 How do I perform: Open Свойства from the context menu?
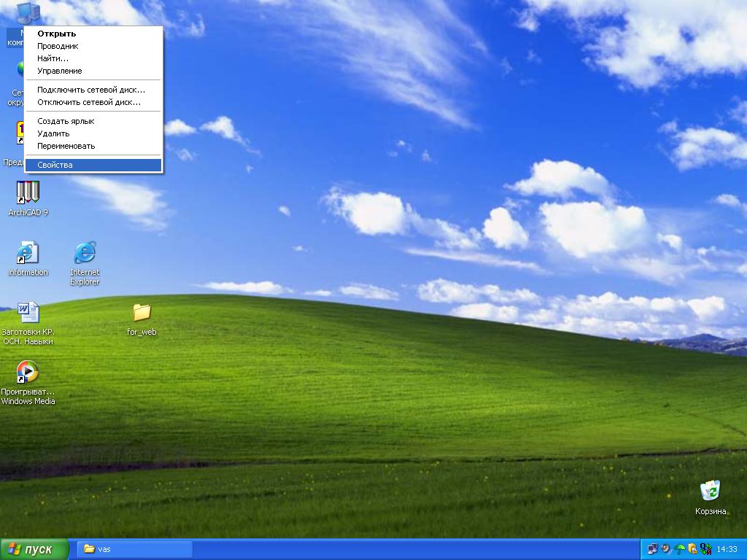(x=93, y=166)
